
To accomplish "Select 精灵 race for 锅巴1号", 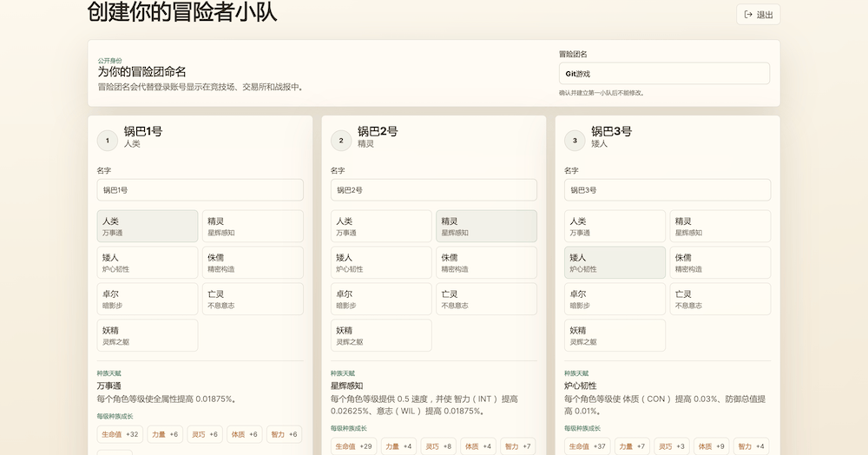I will click(253, 226).
